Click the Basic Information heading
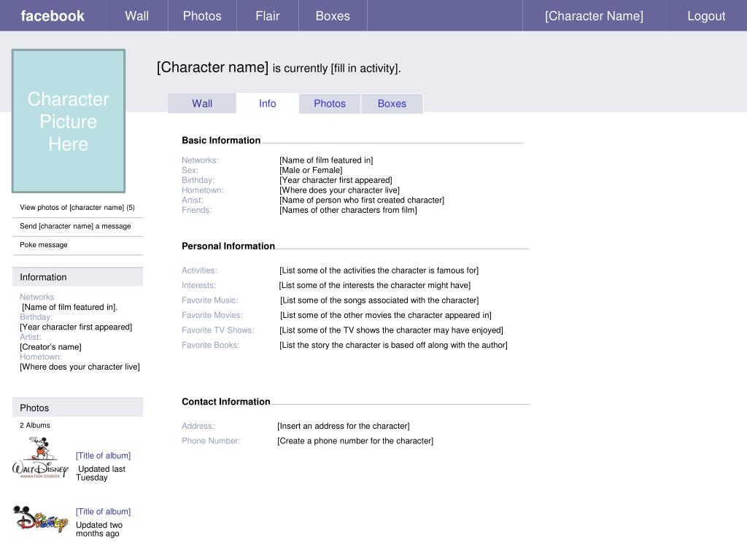The height and width of the screenshot is (560, 747). pyautogui.click(x=221, y=141)
